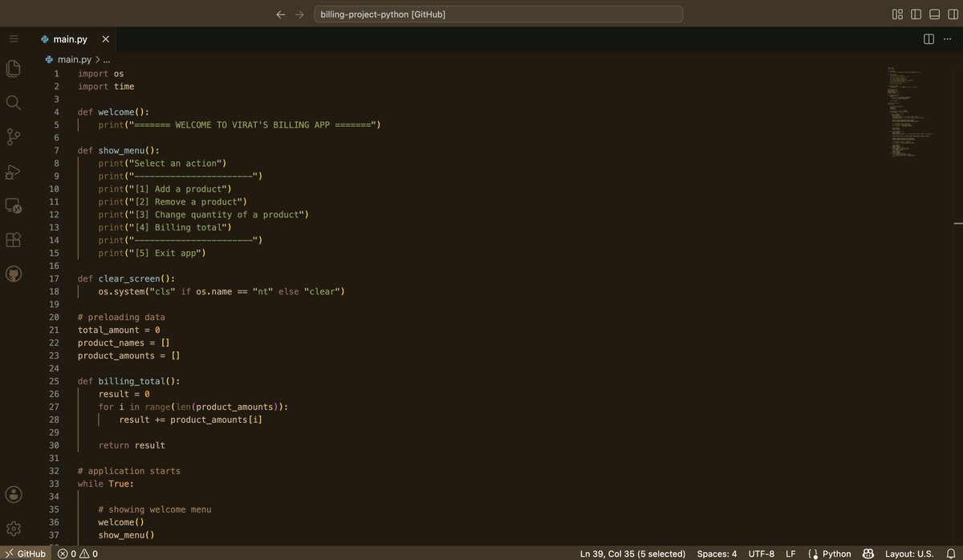Toggle the secondary side bar
963x560 pixels.
953,14
